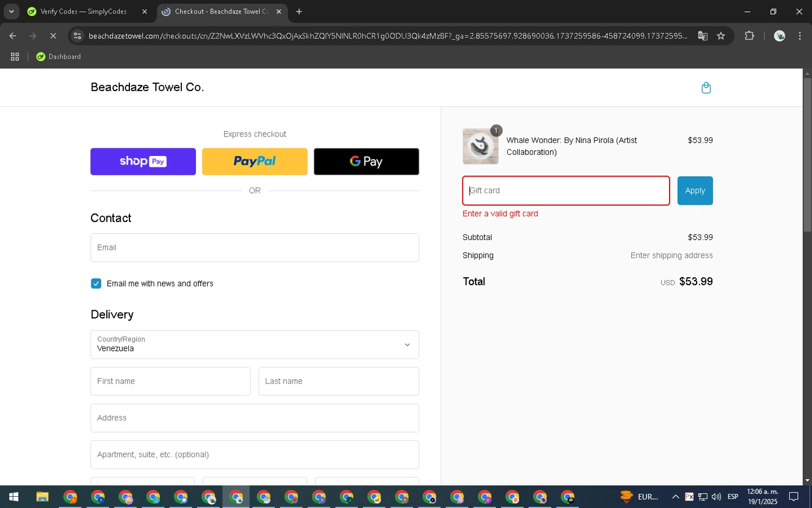Bookmark this page with the star
The height and width of the screenshot is (508, 812).
[x=721, y=36]
